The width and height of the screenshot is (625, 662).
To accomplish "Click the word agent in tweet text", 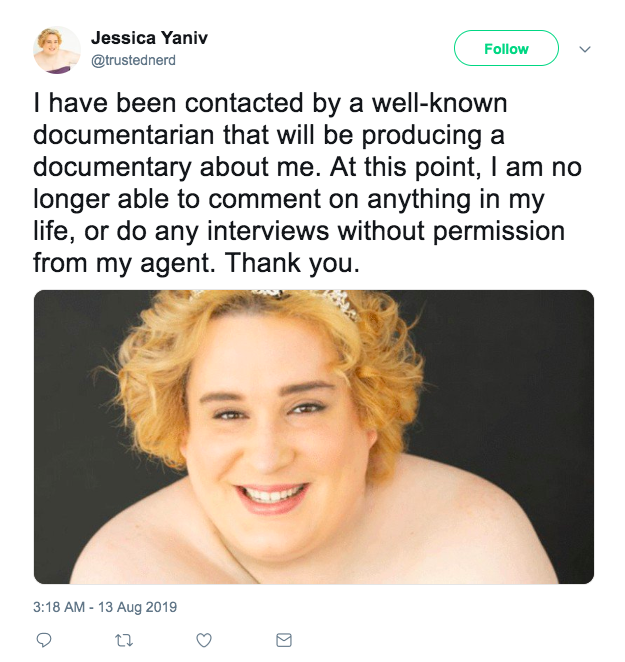I will 177,263.
